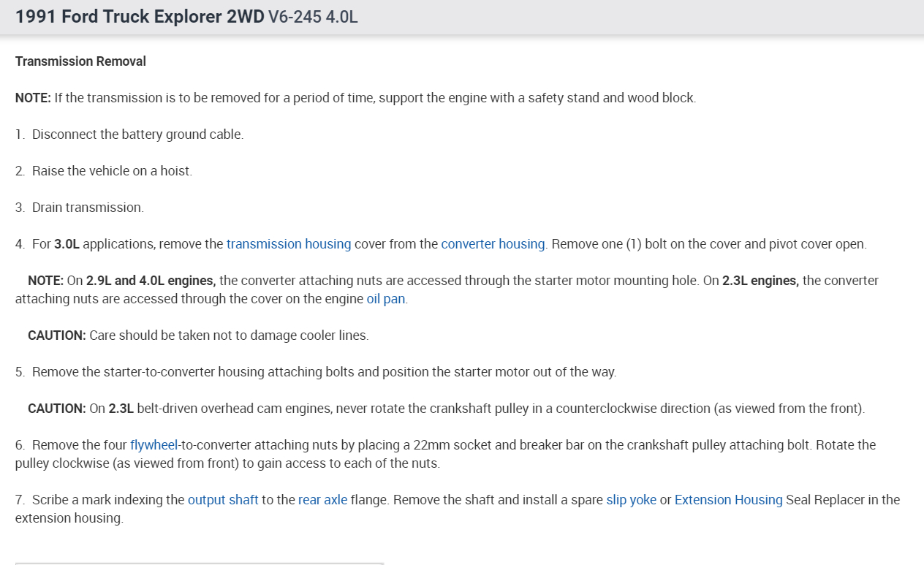Image resolution: width=924 pixels, height=565 pixels.
Task: Open the "slip yoke" hyperlink
Action: point(631,500)
